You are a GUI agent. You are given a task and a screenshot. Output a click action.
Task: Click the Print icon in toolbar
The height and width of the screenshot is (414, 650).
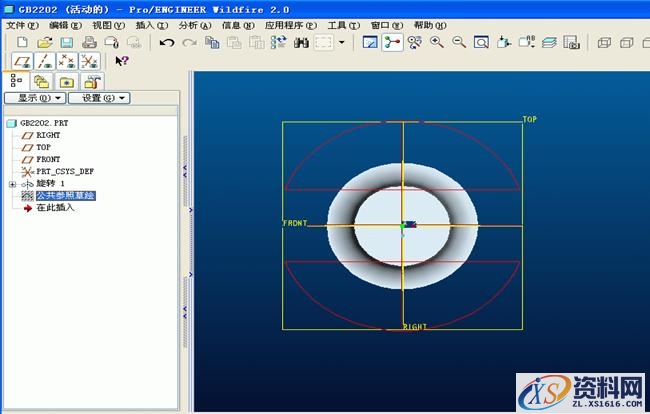89,43
